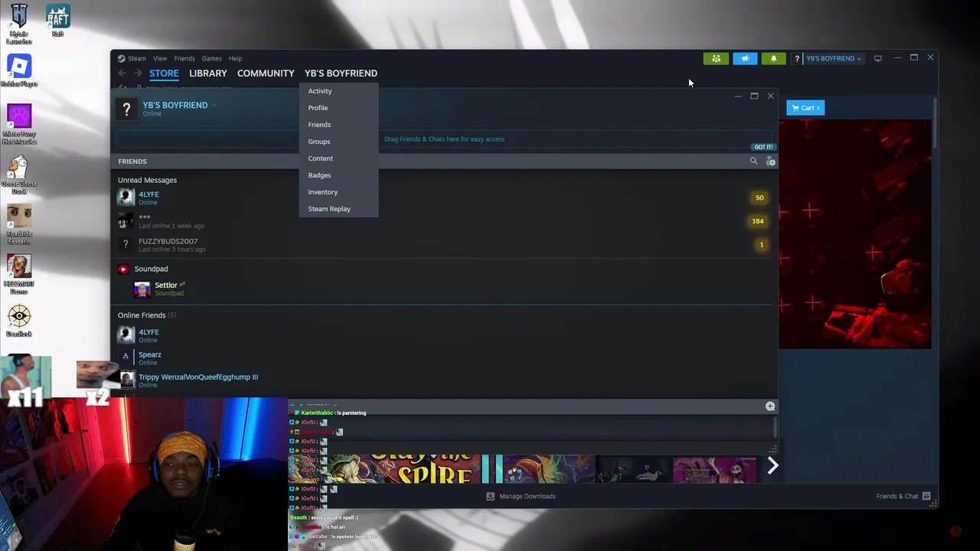Open the chat with 184 unread messages

click(x=444, y=221)
